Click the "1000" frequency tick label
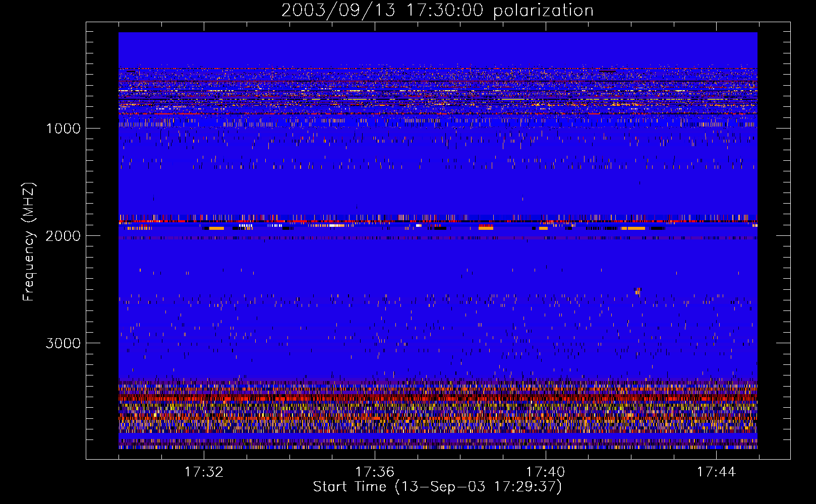Viewport: 816px width, 504px height. (64, 129)
